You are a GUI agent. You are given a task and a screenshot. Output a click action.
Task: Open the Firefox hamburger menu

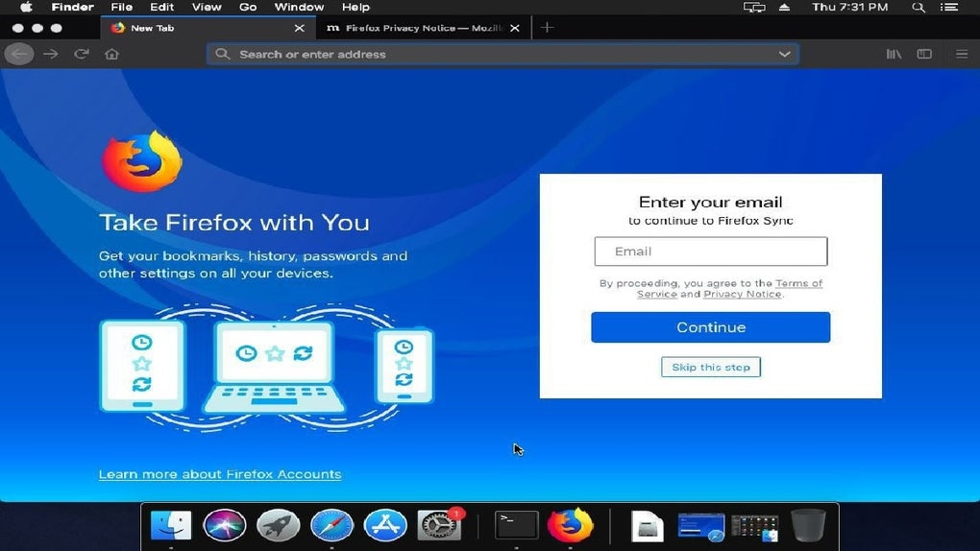tap(962, 54)
